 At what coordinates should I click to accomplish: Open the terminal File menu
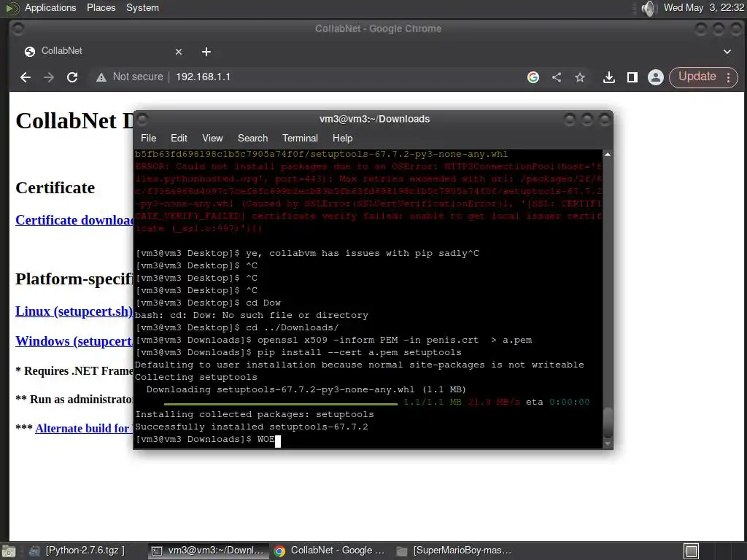(x=148, y=138)
